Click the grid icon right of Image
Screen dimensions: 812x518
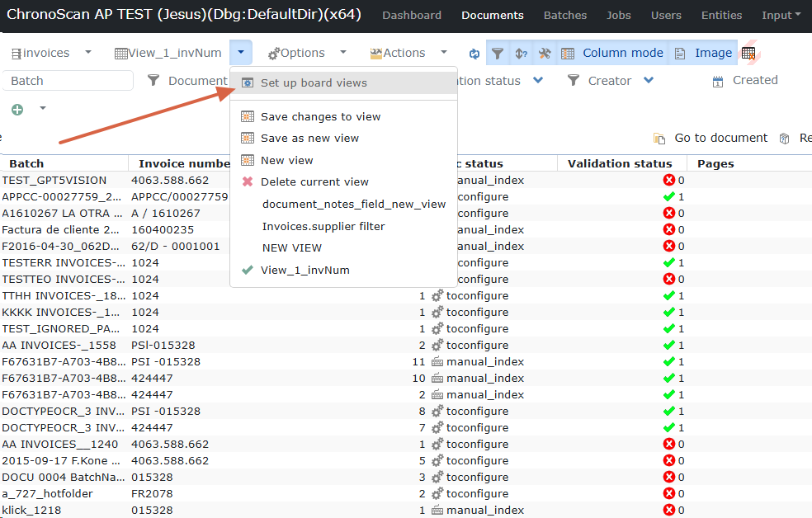point(748,53)
